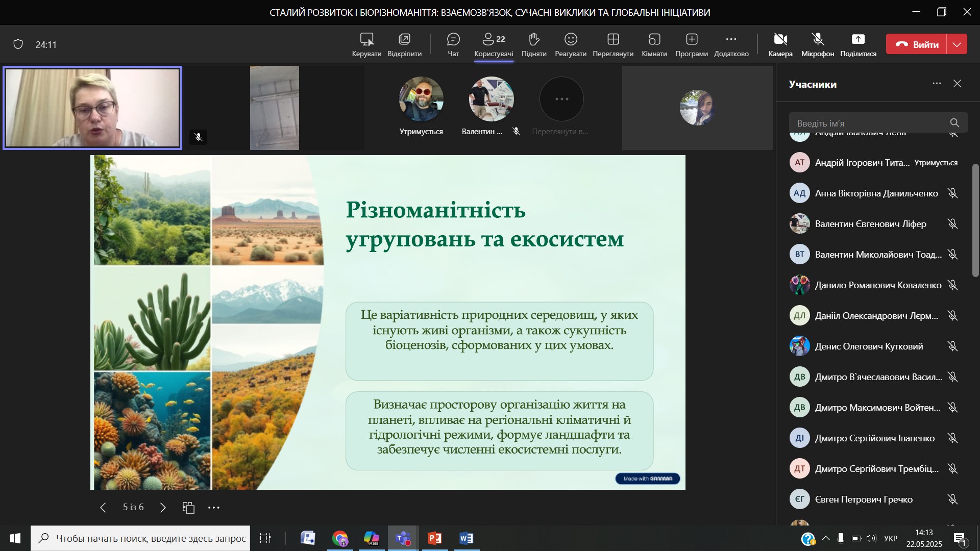Click Поділитися share screen icon
This screenshot has width=980, height=551.
(858, 40)
